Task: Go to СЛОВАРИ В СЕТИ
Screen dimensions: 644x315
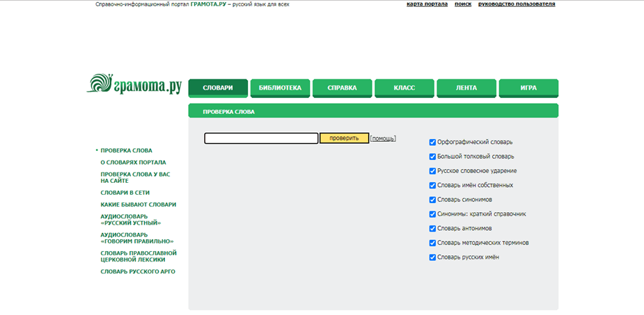Action: coord(125,193)
